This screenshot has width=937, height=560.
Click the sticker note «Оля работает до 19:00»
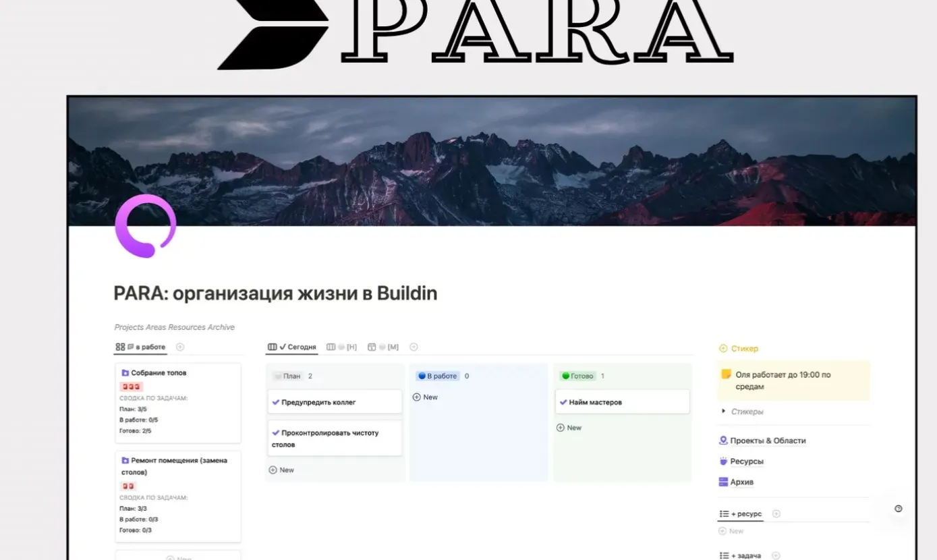[x=793, y=381]
